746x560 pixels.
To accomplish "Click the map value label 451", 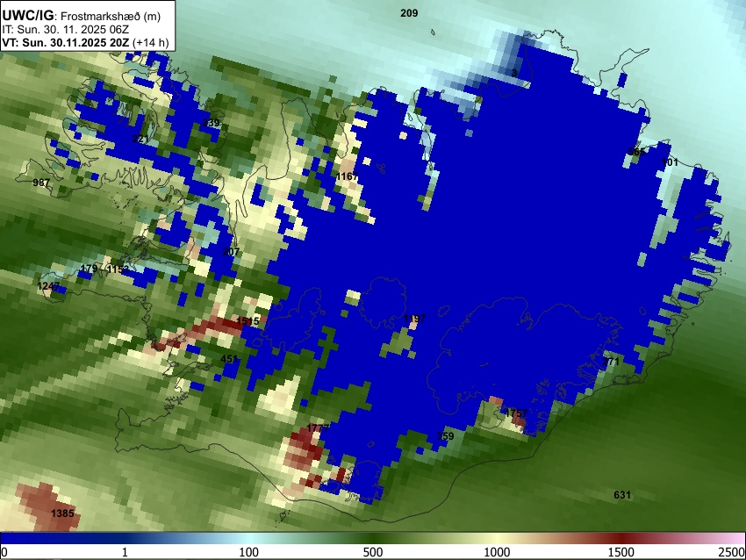I will point(229,359).
